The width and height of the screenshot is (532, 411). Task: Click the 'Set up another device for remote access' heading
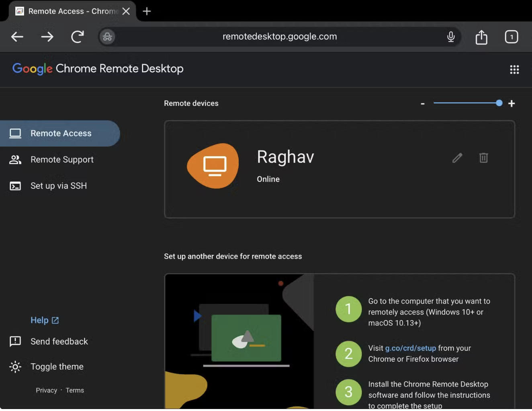pos(233,257)
